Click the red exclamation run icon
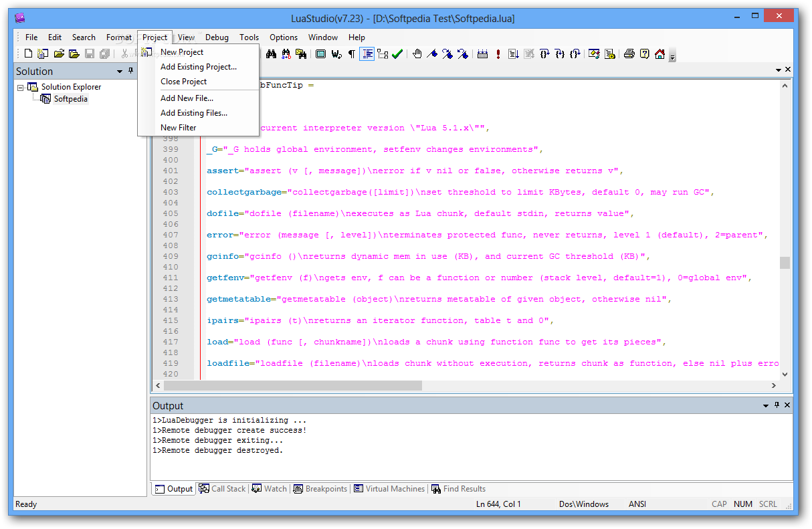Screen dimensions: 812x529 click(x=498, y=54)
